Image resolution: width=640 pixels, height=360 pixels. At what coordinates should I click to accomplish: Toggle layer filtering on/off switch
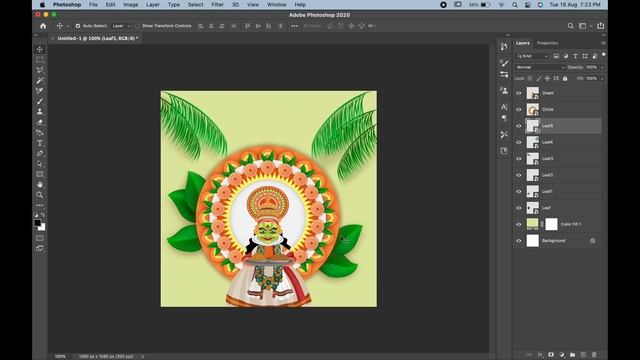tap(604, 55)
